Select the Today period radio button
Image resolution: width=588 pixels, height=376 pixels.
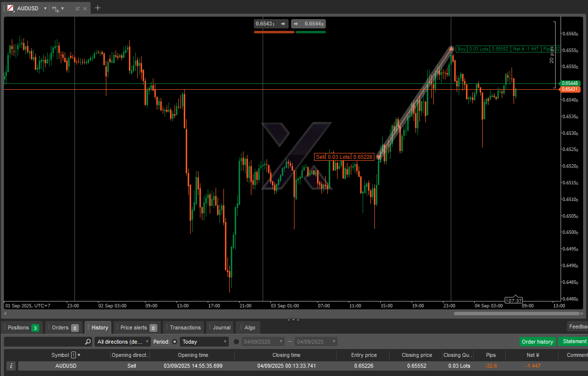[174, 342]
